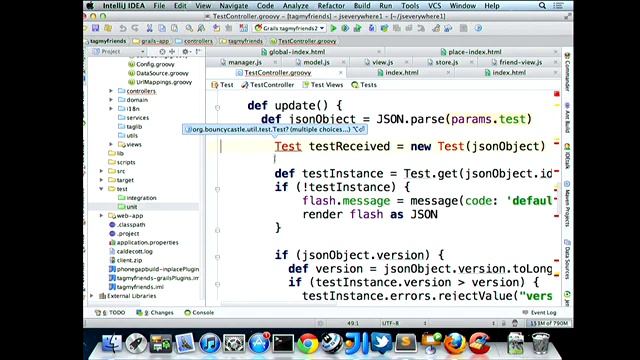Open Google Chrome from the Dock
Viewport: 640px width, 360px height.
[308, 343]
